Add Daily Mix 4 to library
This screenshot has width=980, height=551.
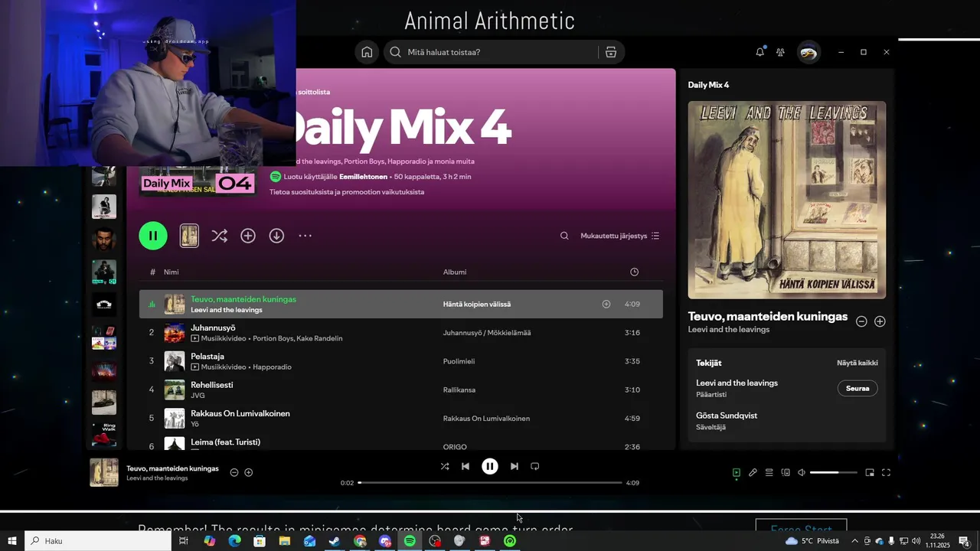click(248, 236)
